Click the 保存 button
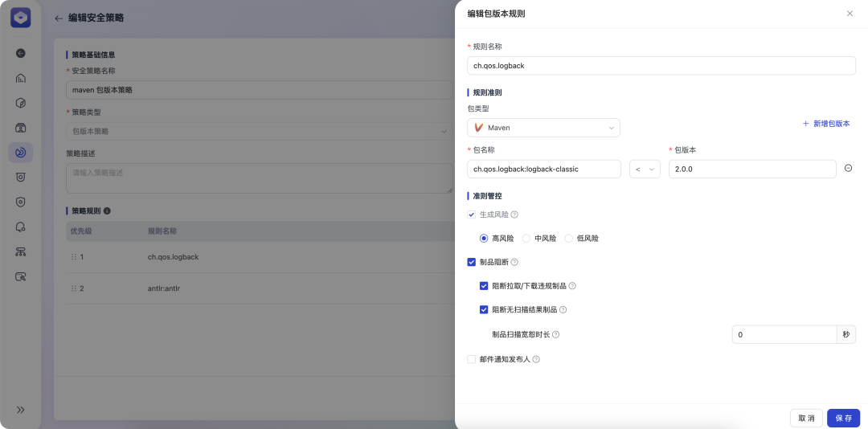This screenshot has width=868, height=429. (x=843, y=418)
